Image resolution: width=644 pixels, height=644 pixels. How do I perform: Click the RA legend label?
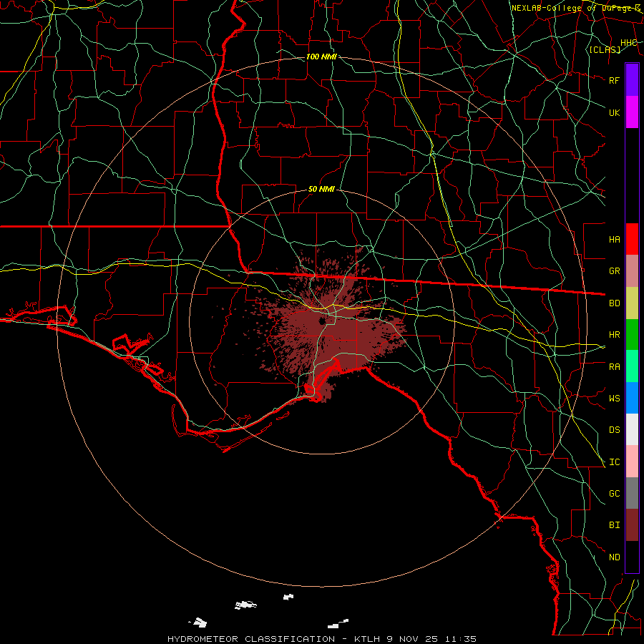tap(614, 367)
